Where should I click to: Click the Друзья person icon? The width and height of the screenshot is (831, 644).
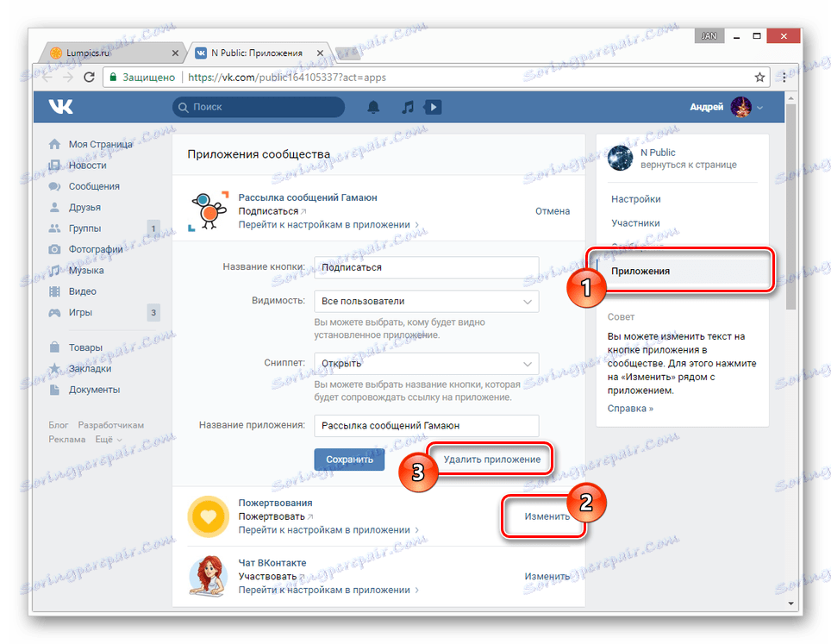click(54, 207)
